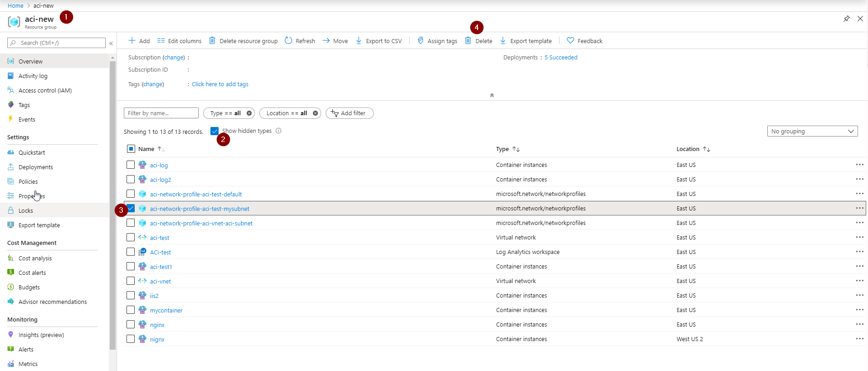Click the Refresh icon in toolbar

(x=288, y=41)
